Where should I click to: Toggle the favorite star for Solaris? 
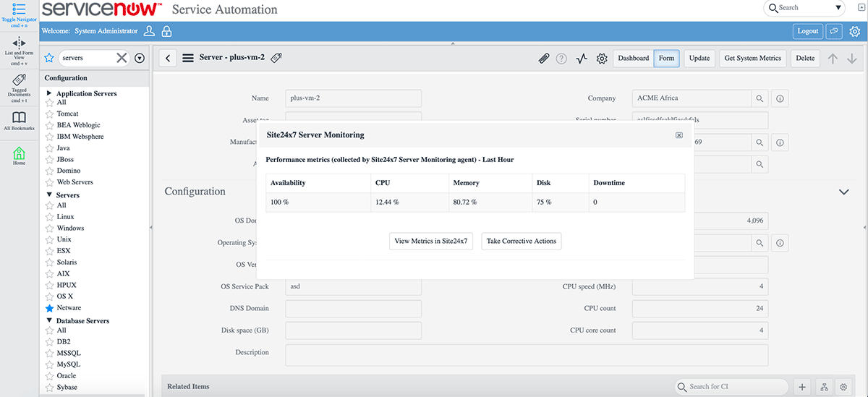[x=49, y=262]
